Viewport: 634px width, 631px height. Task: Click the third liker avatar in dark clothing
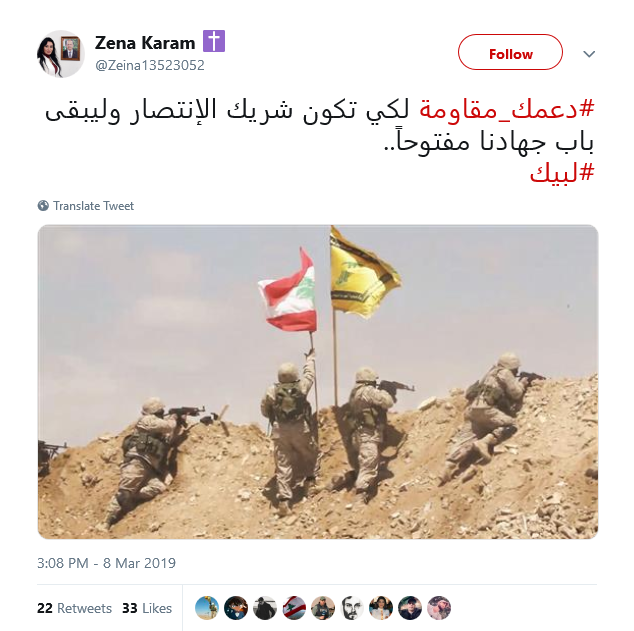click(x=265, y=608)
